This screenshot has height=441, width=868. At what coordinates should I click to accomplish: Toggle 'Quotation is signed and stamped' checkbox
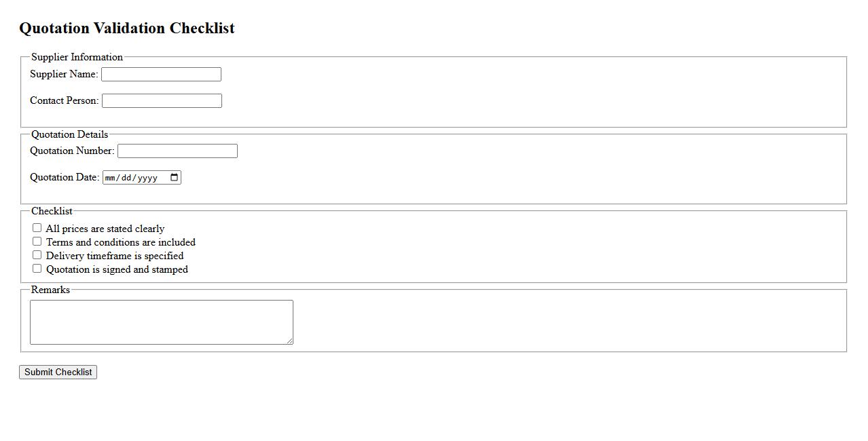tap(37, 269)
